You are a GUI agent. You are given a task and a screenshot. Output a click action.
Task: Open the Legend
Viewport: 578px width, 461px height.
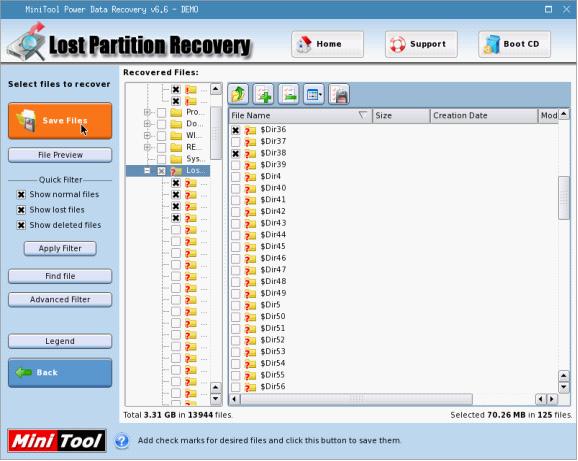pos(60,342)
